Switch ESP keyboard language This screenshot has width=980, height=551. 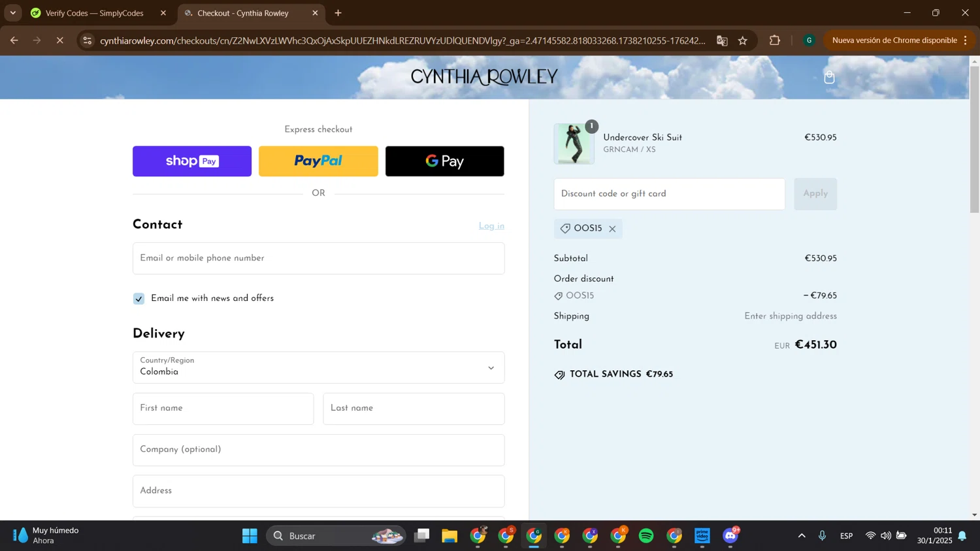(x=847, y=536)
